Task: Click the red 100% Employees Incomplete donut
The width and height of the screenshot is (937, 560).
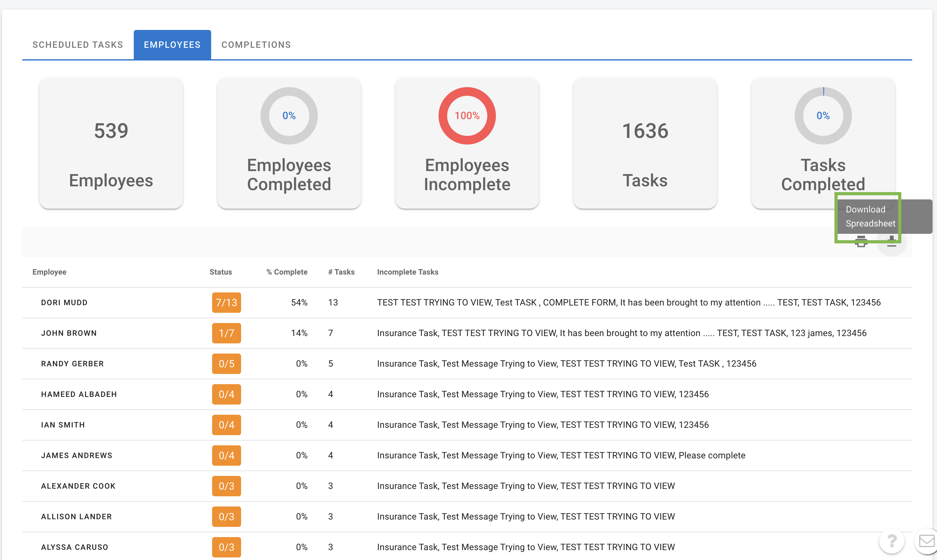Action: tap(467, 115)
